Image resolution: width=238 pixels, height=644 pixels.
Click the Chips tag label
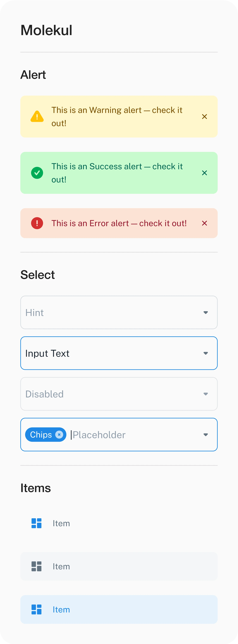pyautogui.click(x=41, y=435)
